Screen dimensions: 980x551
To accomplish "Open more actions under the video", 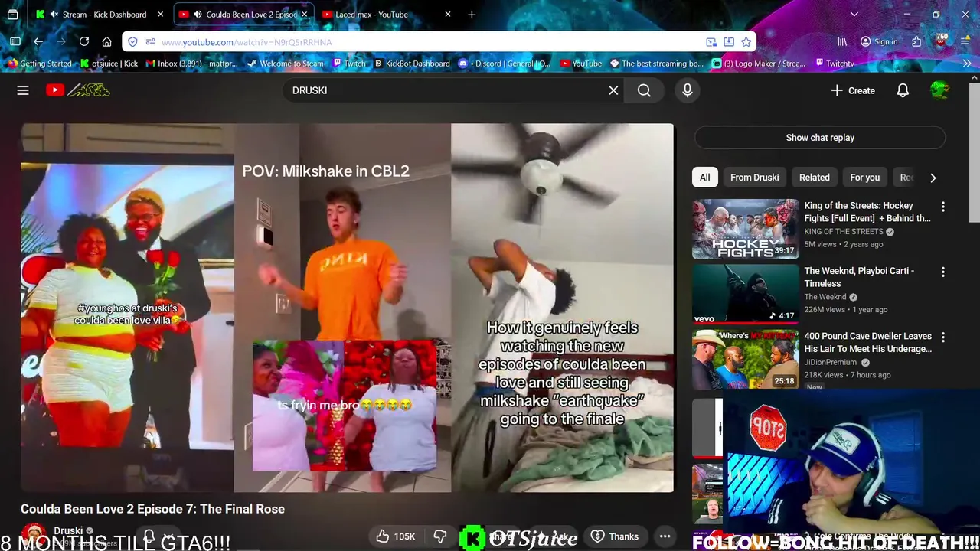I will click(x=665, y=536).
